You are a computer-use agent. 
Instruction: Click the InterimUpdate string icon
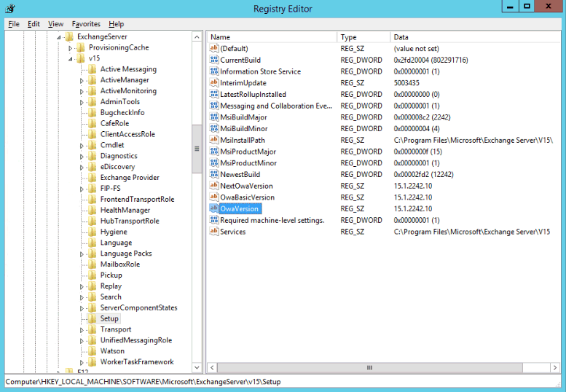coord(214,82)
